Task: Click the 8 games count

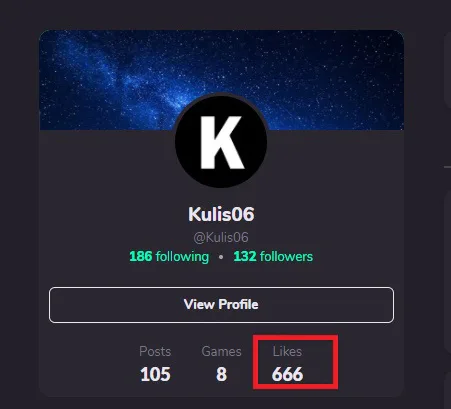Action: pos(221,374)
